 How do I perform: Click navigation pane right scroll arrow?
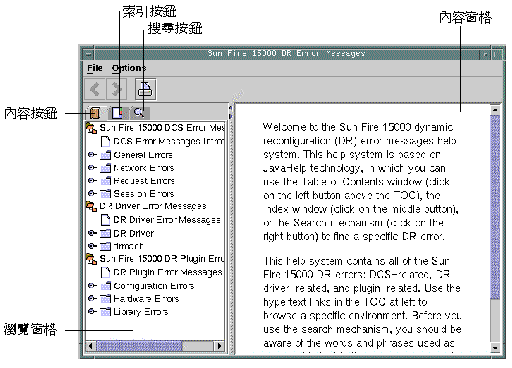pos(219,346)
